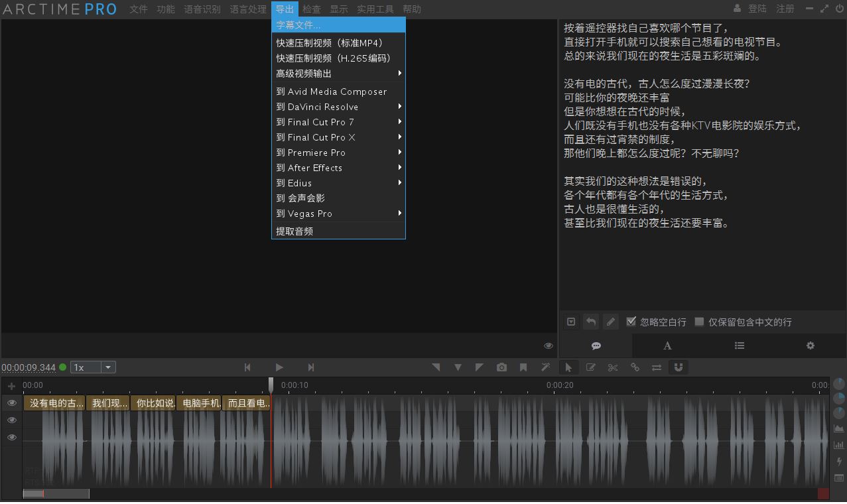Click the swap arrows tool icon
Image resolution: width=847 pixels, height=504 pixels.
click(657, 367)
